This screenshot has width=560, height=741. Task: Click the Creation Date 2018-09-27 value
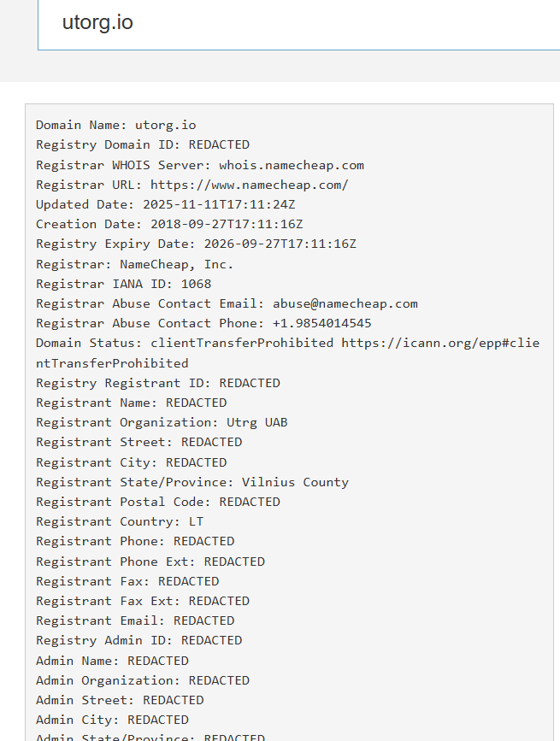pyautogui.click(x=227, y=224)
